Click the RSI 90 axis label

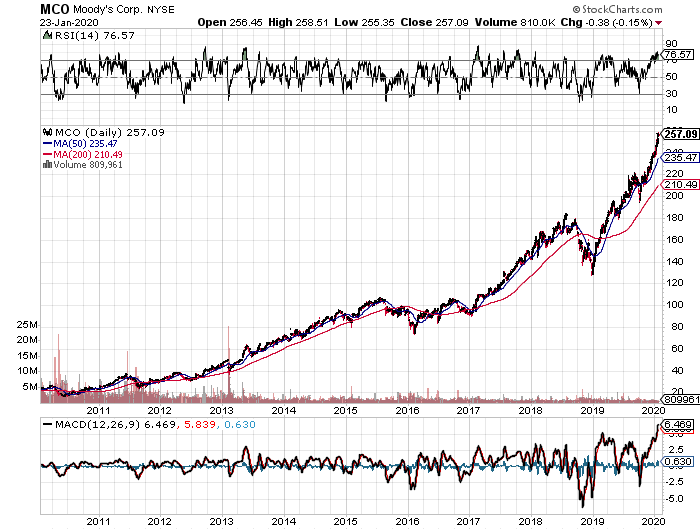671,44
